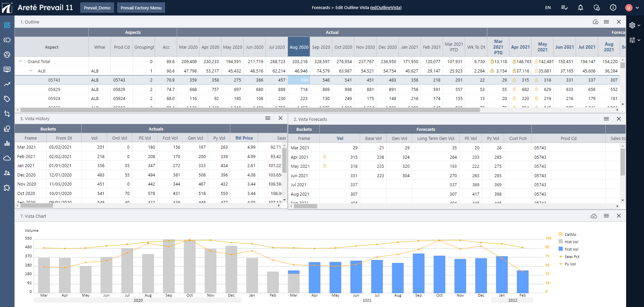The image size is (644, 307).
Task: Click the cloud icon in left sidebar
Action: pos(7,158)
